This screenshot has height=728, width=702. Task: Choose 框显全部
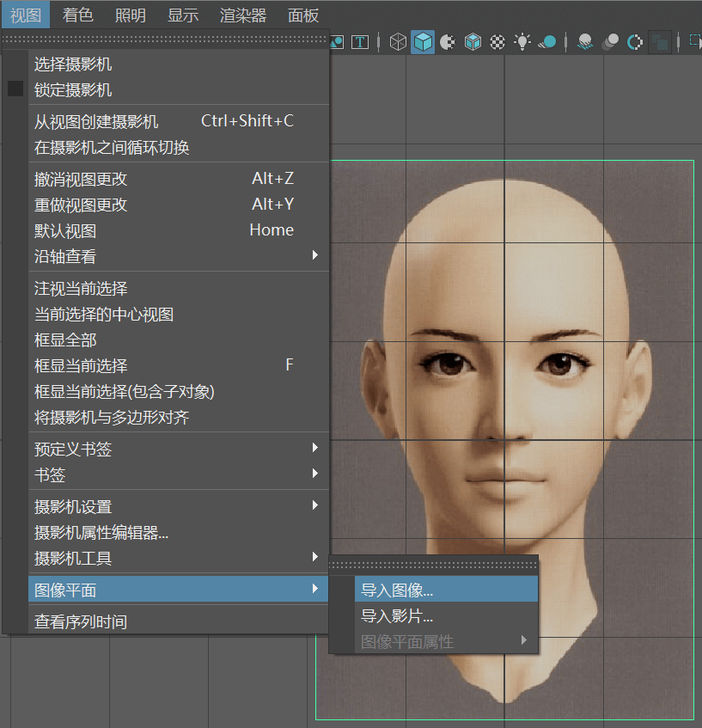(179, 340)
